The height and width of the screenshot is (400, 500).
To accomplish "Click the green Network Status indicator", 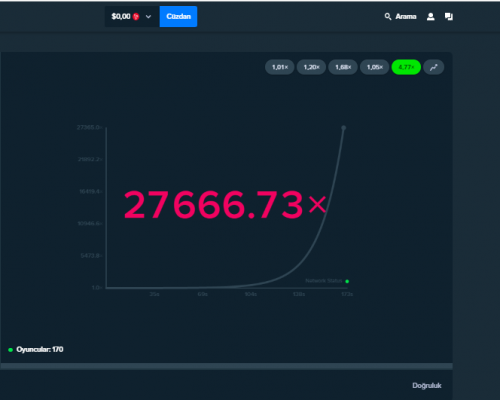I will tap(347, 281).
